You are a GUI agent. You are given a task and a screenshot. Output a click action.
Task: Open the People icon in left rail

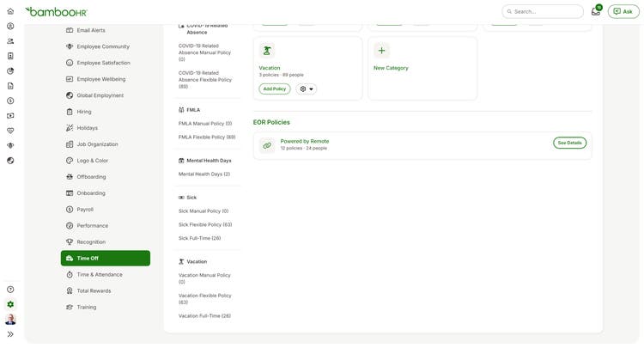click(x=10, y=41)
